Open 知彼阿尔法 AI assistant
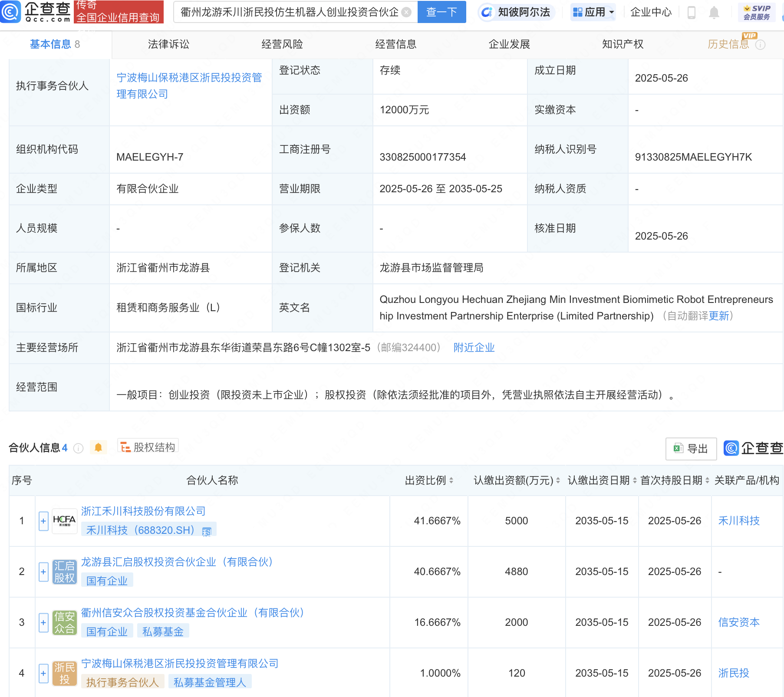The height and width of the screenshot is (697, 784). coord(516,12)
